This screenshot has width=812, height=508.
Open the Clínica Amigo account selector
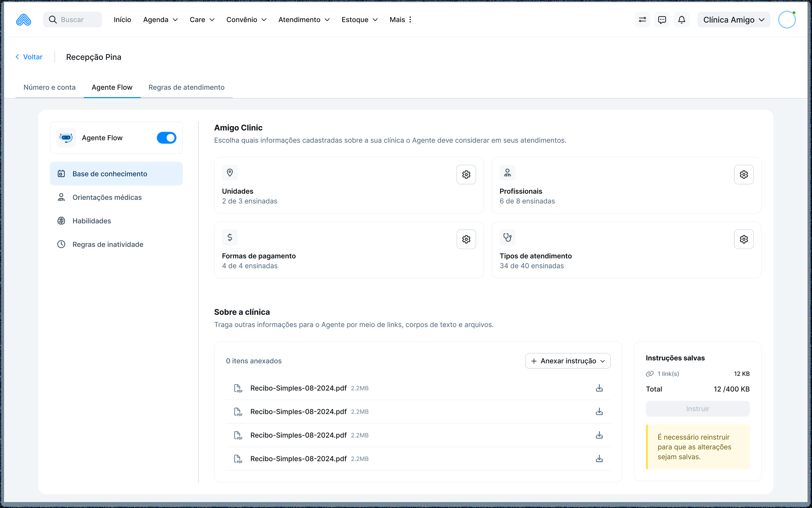tap(733, 20)
